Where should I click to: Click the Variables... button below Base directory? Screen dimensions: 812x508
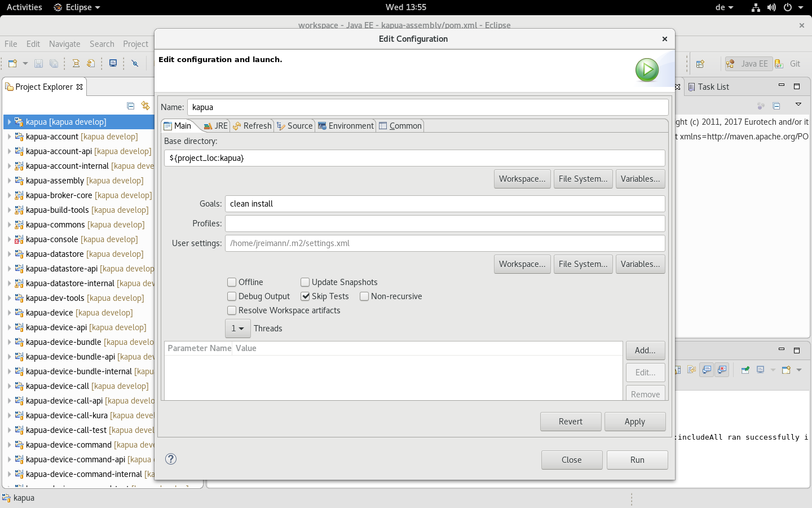640,178
